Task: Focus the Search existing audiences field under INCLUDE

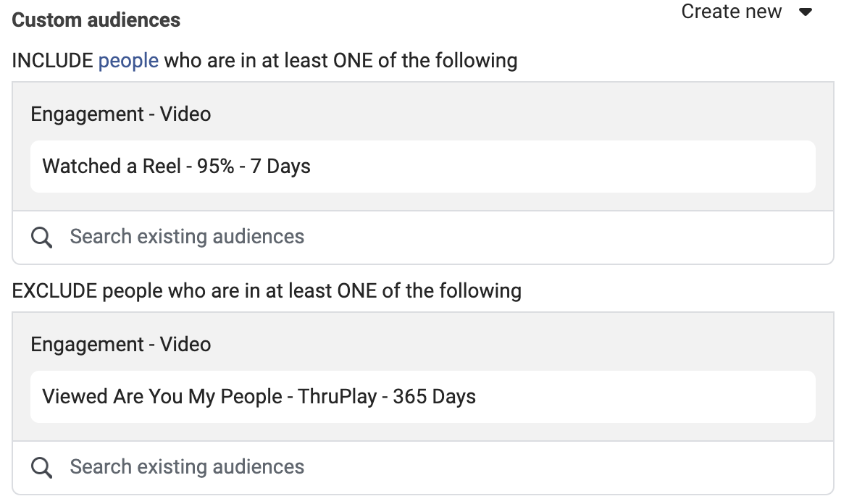Action: (423, 237)
